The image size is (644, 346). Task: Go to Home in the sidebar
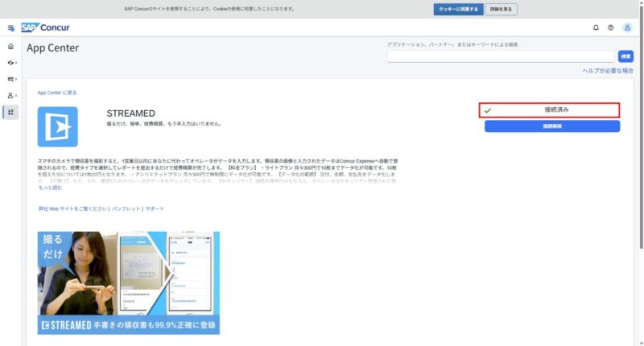coord(10,47)
